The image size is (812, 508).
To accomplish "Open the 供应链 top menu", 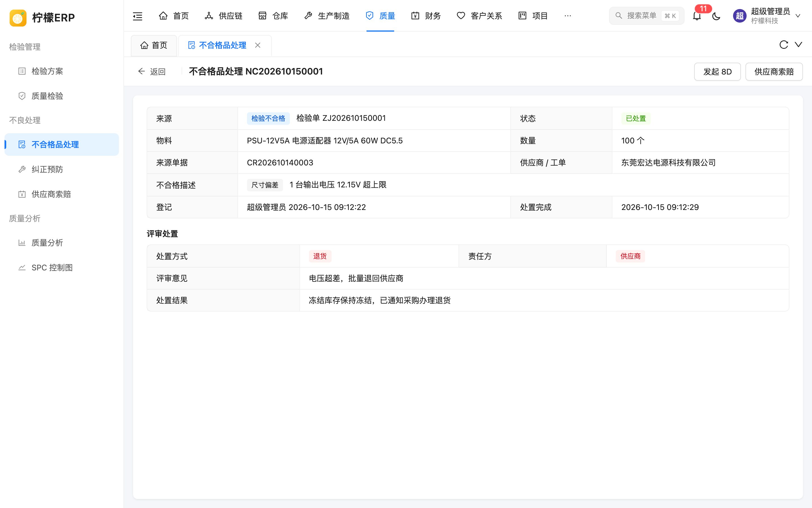I will tap(224, 16).
